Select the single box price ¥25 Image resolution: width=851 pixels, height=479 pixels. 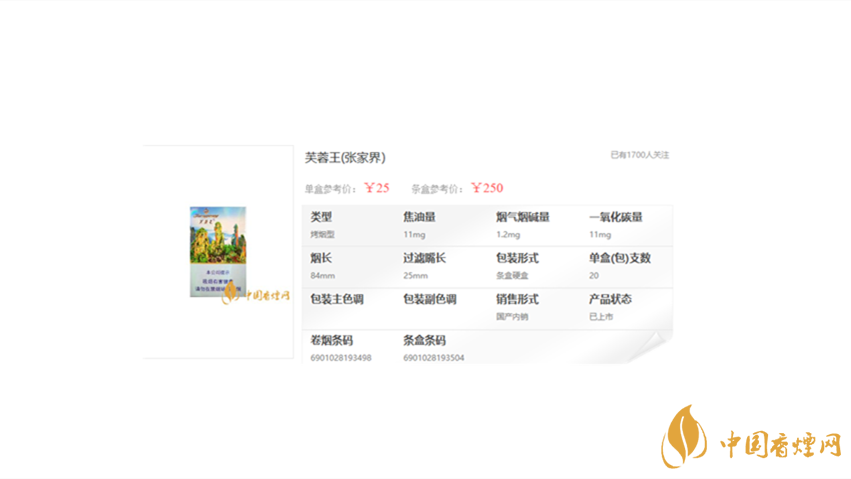[377, 187]
